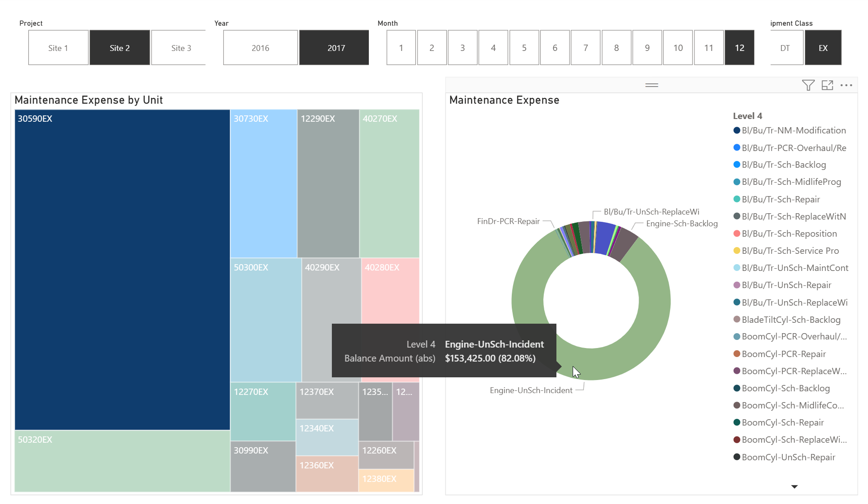
Task: Click the Focus mode icon
Action: [x=827, y=85]
